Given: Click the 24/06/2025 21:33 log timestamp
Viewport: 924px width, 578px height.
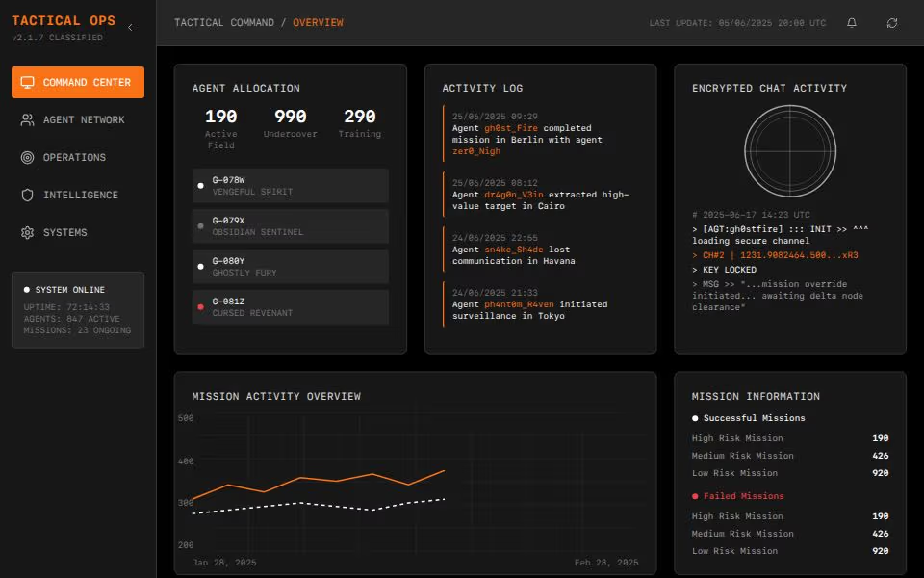Looking at the screenshot, I should 495,293.
